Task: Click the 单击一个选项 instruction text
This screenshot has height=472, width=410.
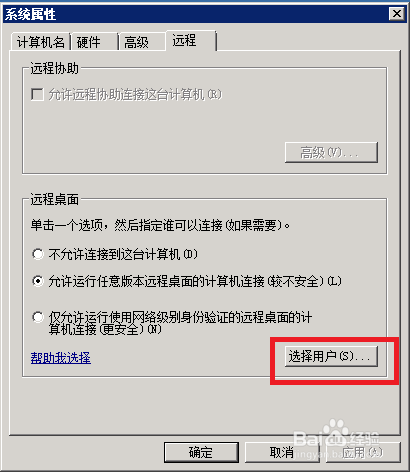Action: point(160,226)
